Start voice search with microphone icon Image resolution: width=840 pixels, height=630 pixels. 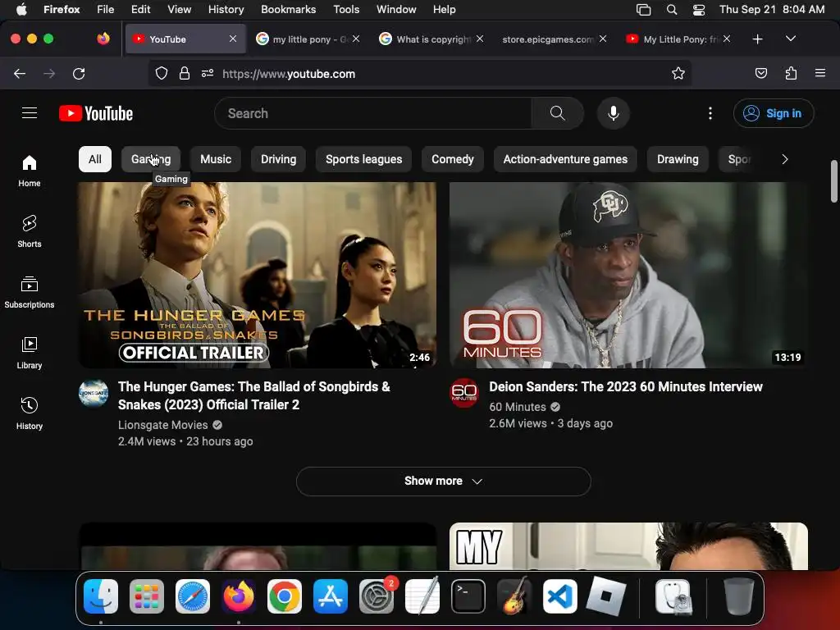[614, 113]
